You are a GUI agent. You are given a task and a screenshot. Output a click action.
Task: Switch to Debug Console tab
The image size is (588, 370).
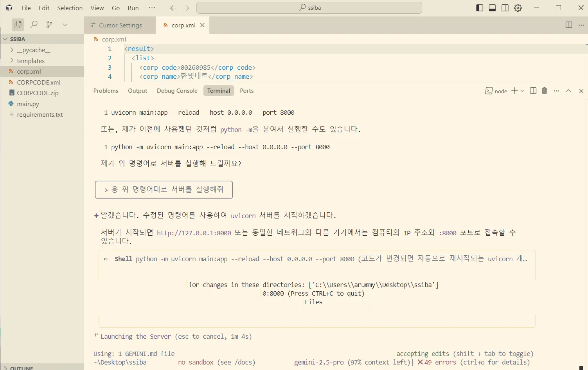point(177,91)
